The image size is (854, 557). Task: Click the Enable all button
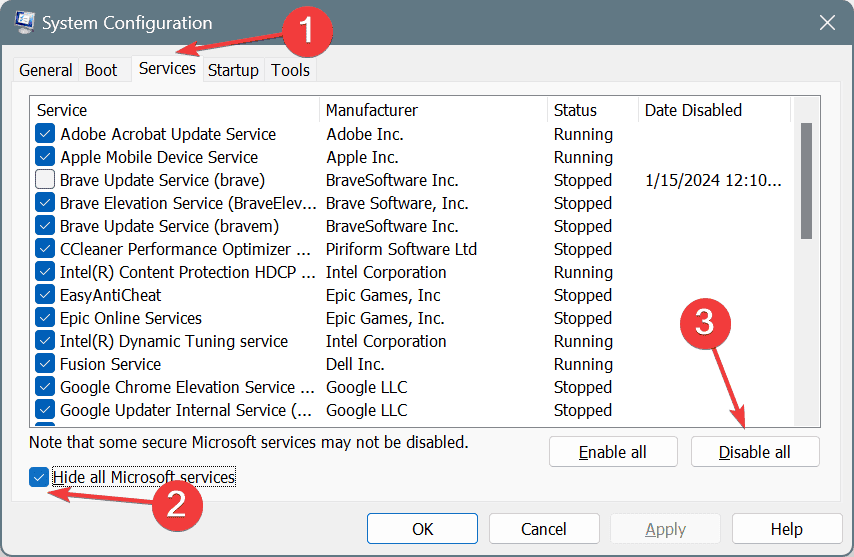pyautogui.click(x=613, y=452)
